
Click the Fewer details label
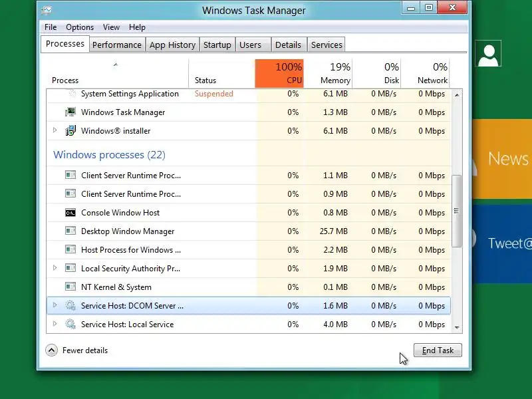click(x=85, y=350)
